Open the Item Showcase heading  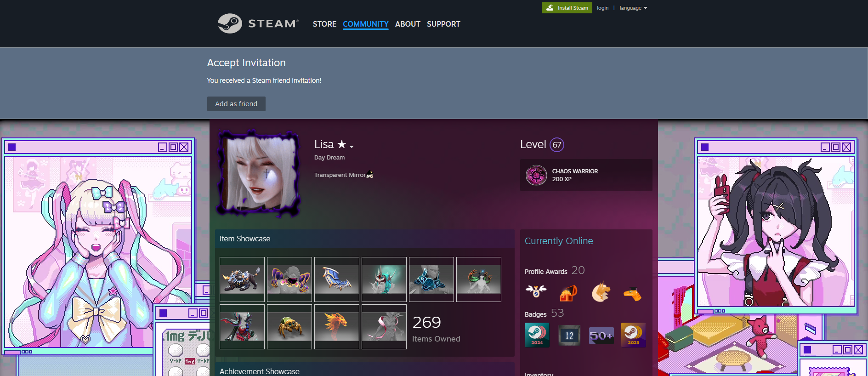coord(245,239)
